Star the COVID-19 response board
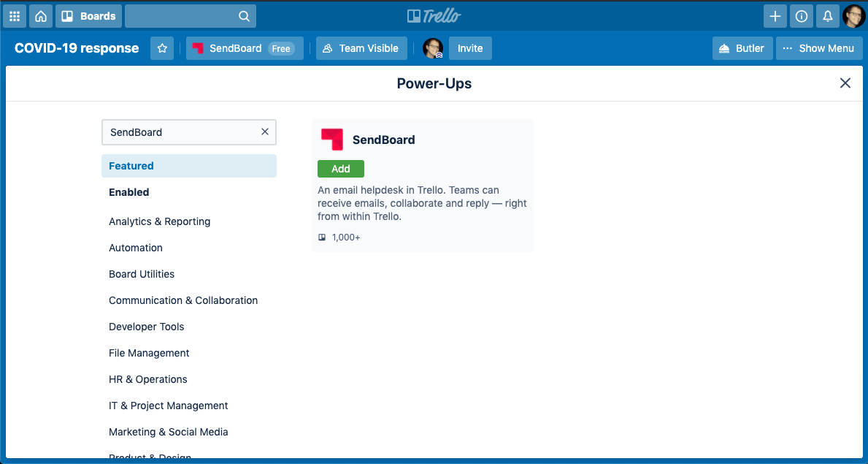868x464 pixels. [162, 48]
